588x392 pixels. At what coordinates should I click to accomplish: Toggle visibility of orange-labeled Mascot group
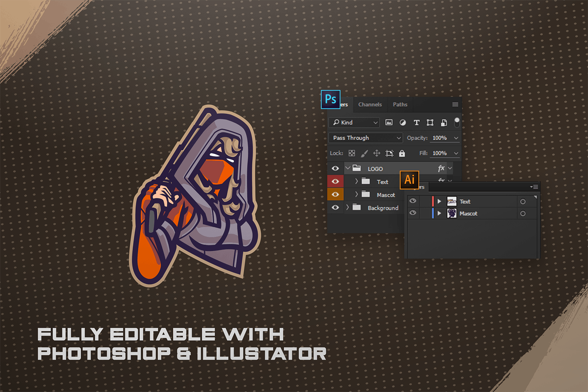[335, 194]
